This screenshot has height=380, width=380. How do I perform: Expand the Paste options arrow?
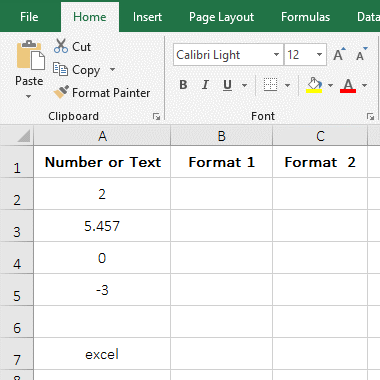pyautogui.click(x=29, y=96)
